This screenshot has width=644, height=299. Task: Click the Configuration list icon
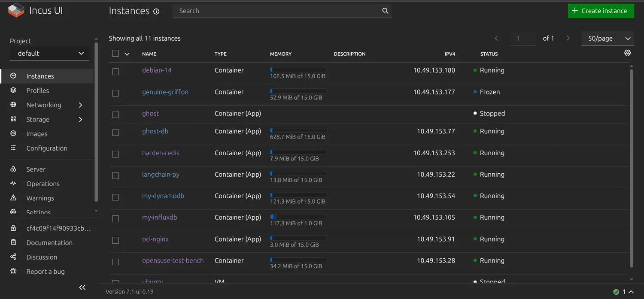coord(13,148)
